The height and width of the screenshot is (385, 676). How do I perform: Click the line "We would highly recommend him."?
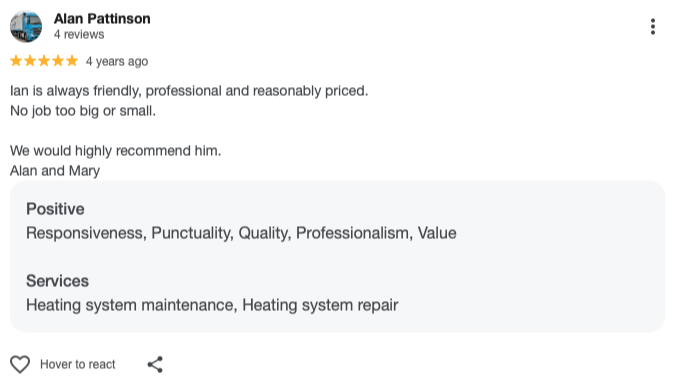point(116,151)
